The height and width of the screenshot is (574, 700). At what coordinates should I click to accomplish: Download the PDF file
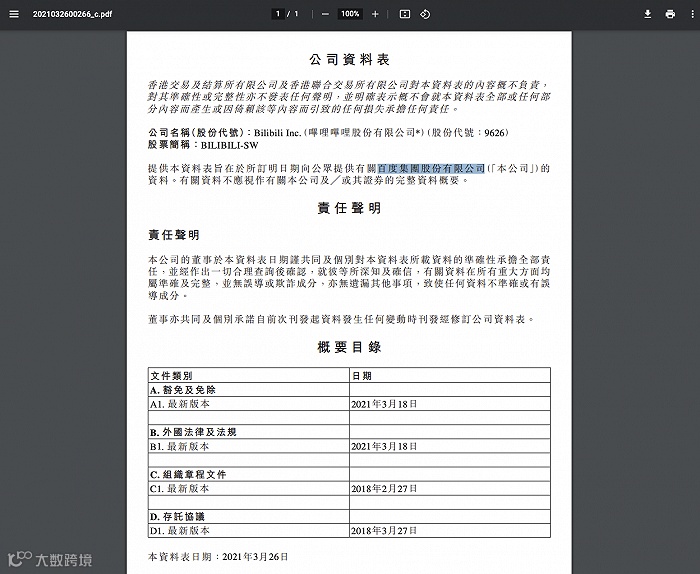pos(647,14)
